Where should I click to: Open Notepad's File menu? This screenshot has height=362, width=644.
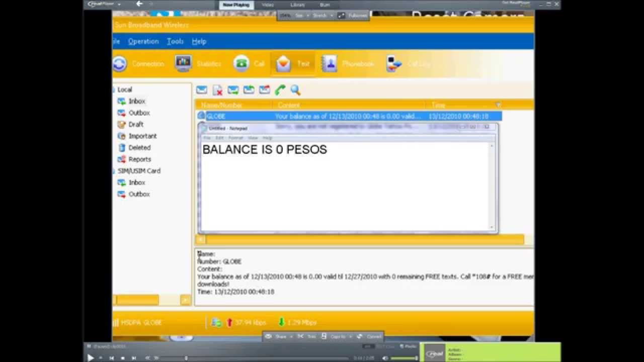pyautogui.click(x=207, y=138)
